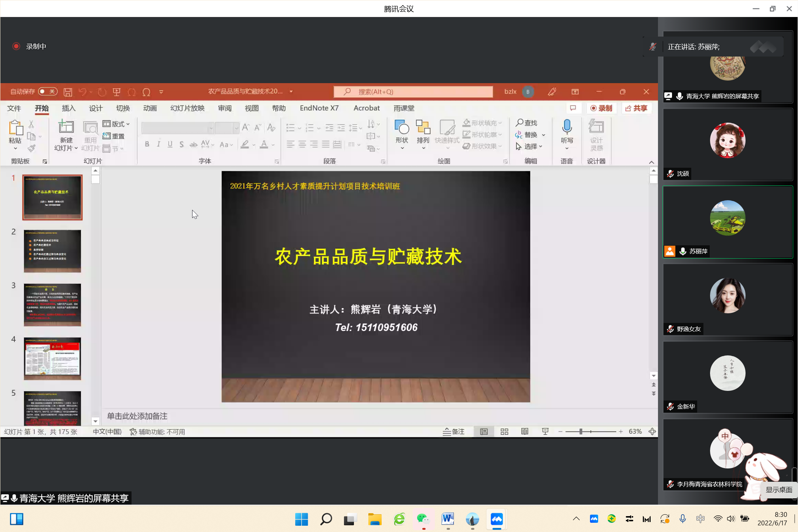Click the Increase Font Size icon
Viewport: 798px width, 532px height.
pos(246,127)
